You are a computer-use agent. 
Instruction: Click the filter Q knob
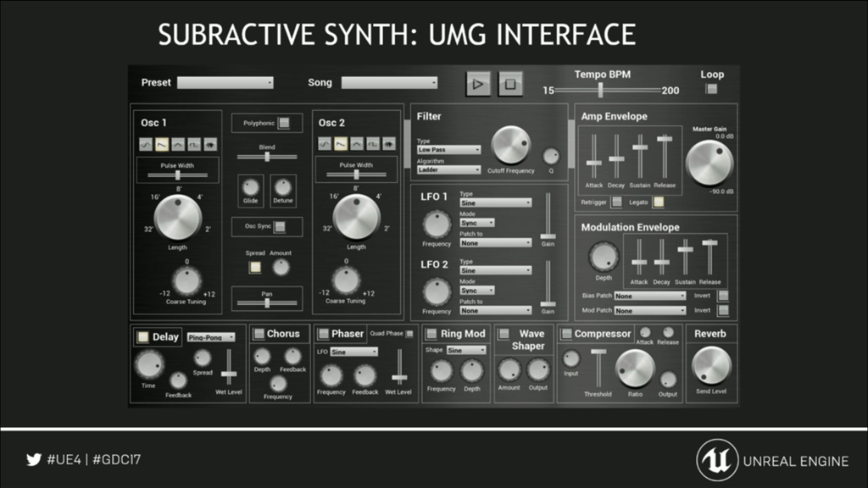click(x=551, y=156)
